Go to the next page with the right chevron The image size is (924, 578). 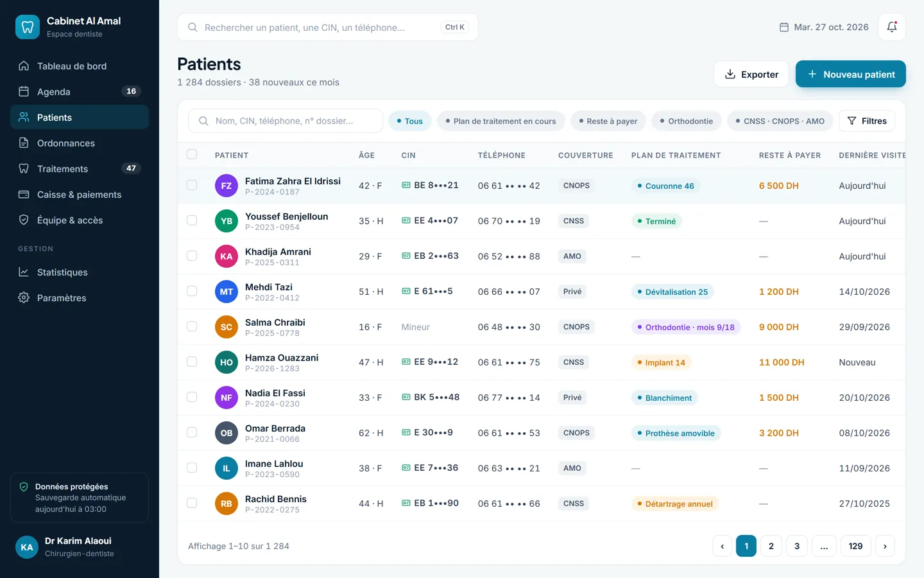click(885, 546)
